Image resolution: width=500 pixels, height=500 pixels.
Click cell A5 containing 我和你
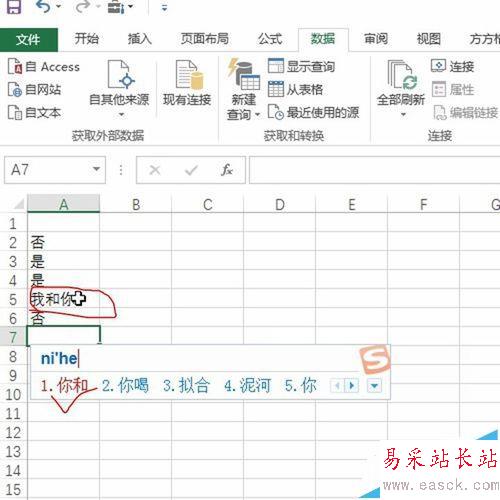(x=64, y=299)
